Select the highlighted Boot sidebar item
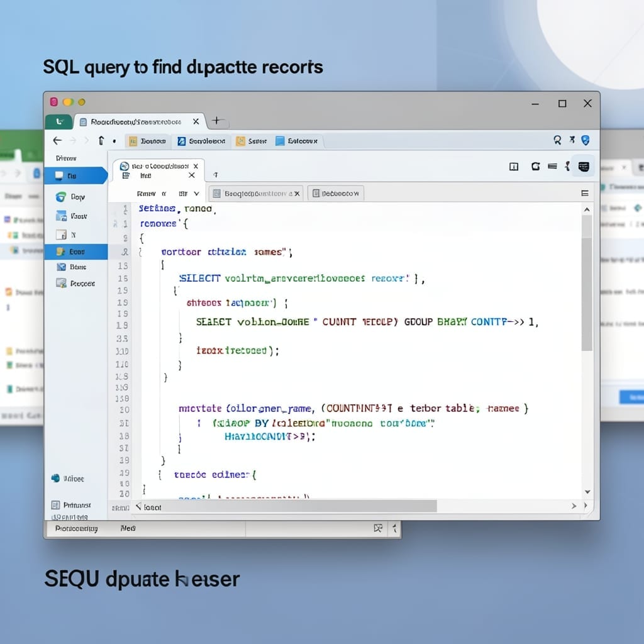 click(76, 252)
